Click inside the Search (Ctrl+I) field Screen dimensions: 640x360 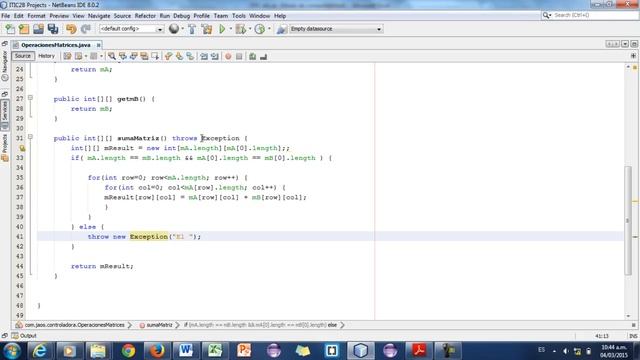pos(594,15)
